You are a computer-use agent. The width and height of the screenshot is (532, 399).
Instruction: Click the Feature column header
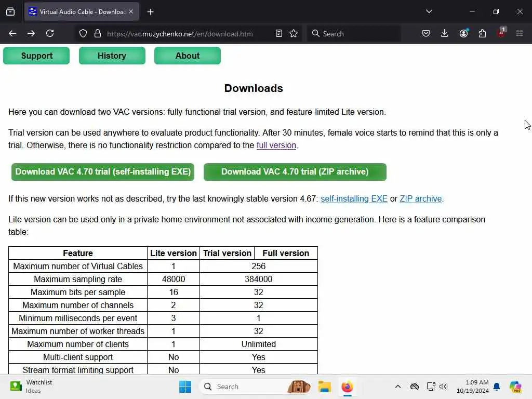pyautogui.click(x=78, y=253)
